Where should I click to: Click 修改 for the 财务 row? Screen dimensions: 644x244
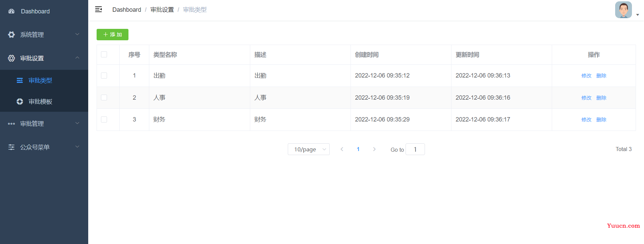point(586,120)
